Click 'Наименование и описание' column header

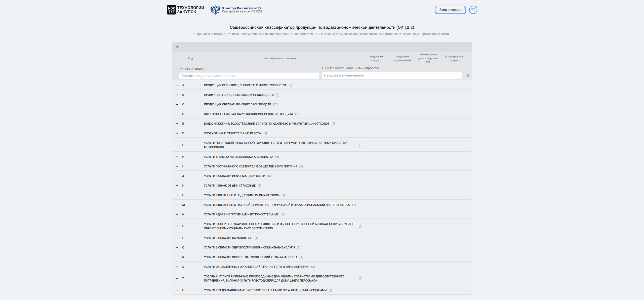pos(280,58)
